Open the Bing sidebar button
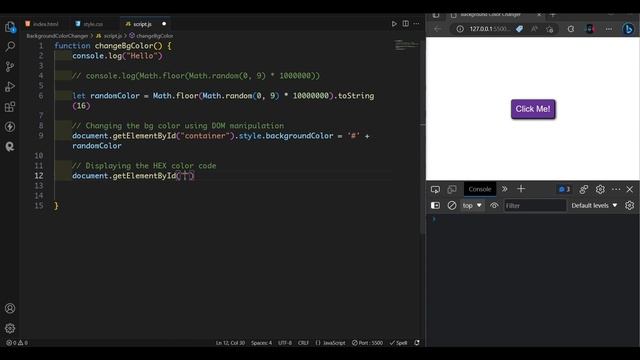Screen dimensions: 640x360 (629, 29)
